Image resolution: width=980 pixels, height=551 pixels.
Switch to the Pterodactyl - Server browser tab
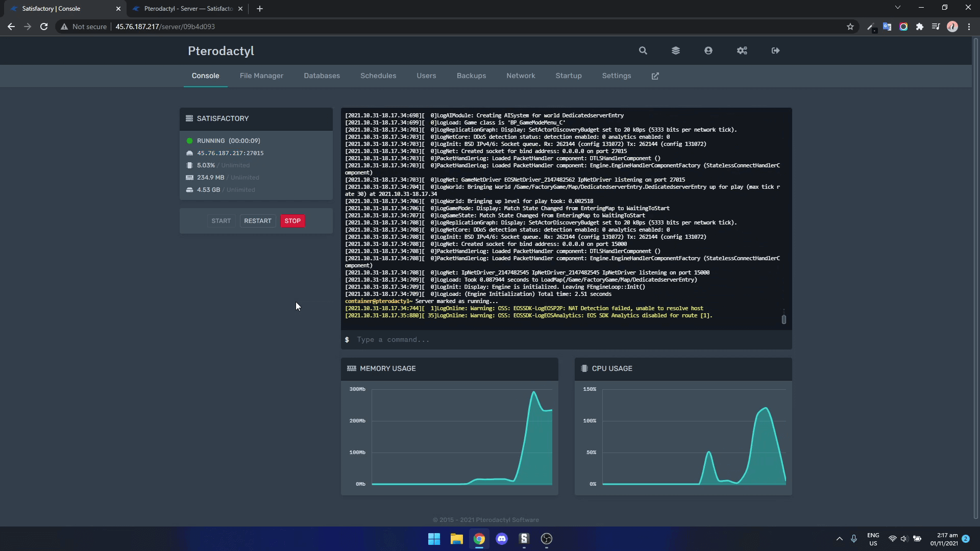[188, 9]
